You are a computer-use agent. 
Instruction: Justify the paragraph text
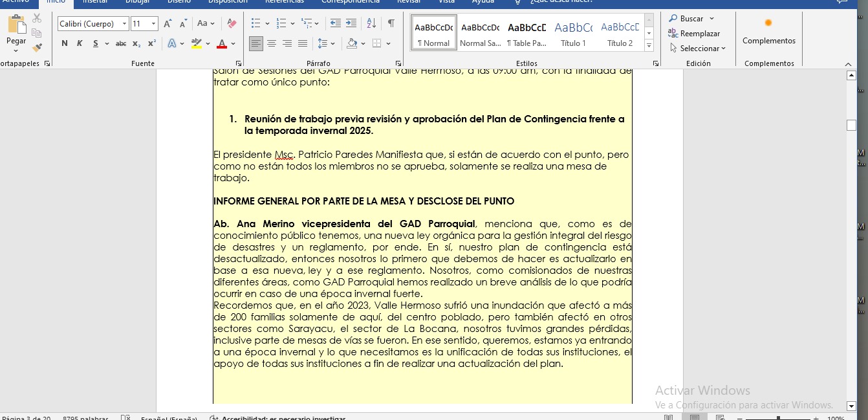click(303, 44)
